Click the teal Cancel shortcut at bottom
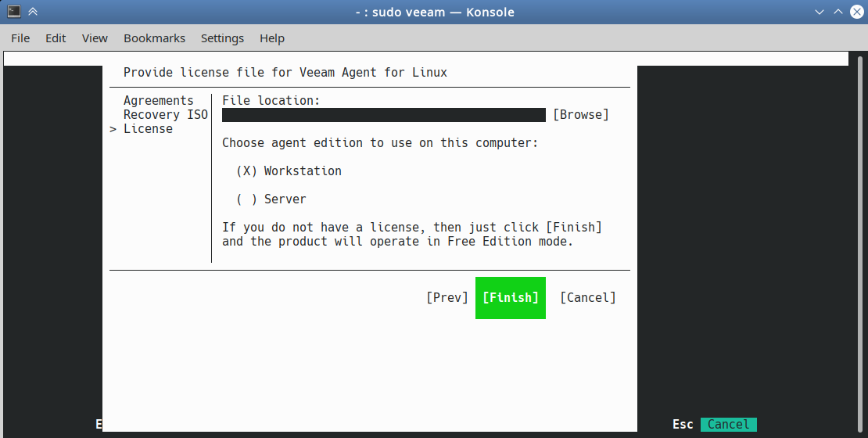Screen dimensions: 868x438 click(x=729, y=424)
